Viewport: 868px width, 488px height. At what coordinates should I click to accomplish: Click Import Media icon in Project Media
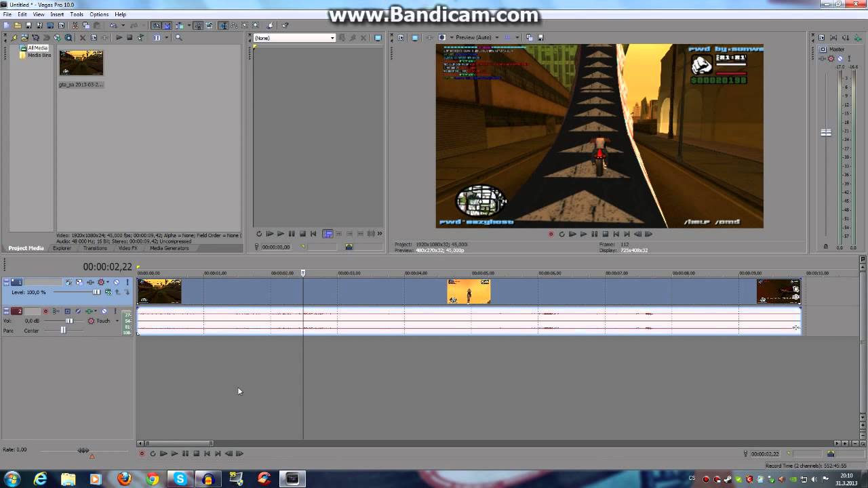[24, 37]
